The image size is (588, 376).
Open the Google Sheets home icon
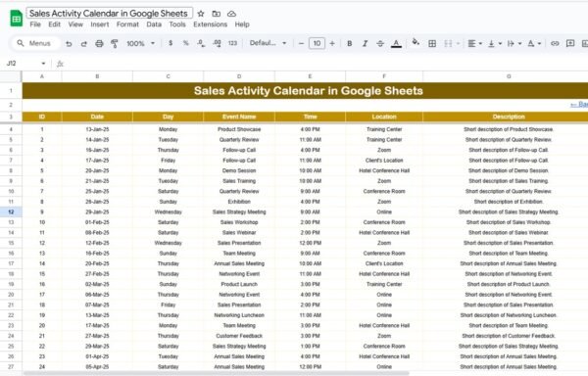16,19
